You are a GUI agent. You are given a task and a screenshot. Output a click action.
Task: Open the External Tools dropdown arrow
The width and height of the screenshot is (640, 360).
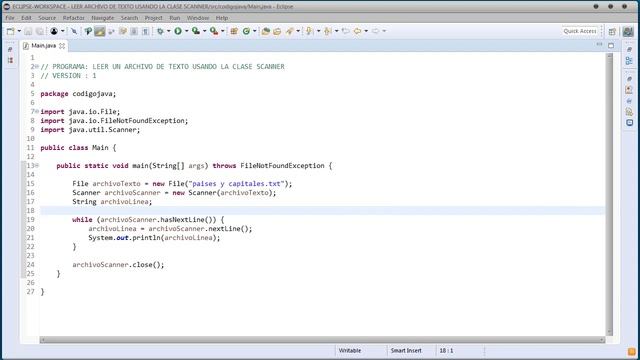pos(222,31)
